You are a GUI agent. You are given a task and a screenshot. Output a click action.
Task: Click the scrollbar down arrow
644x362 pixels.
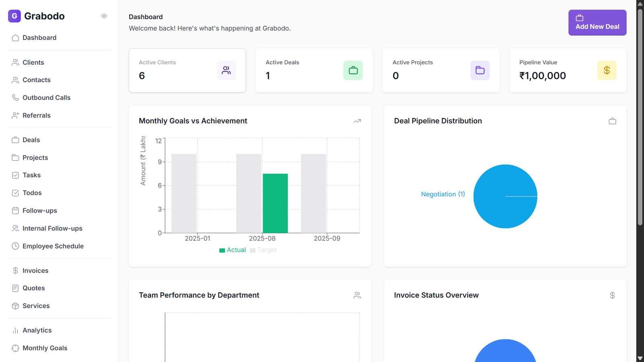click(640, 358)
